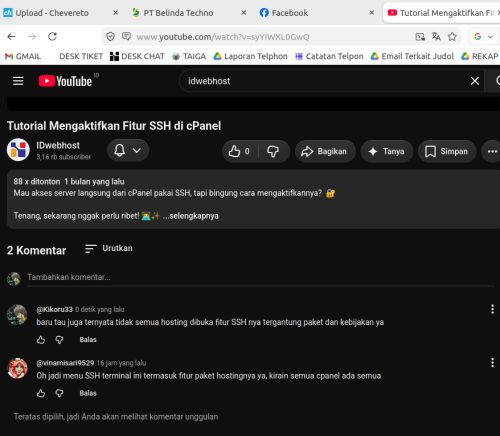Open the REKAP bookmark
The image size is (500, 436).
pos(480,56)
